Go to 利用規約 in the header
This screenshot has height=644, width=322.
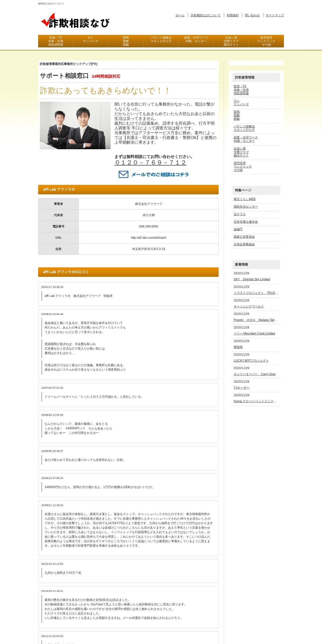pyautogui.click(x=232, y=15)
